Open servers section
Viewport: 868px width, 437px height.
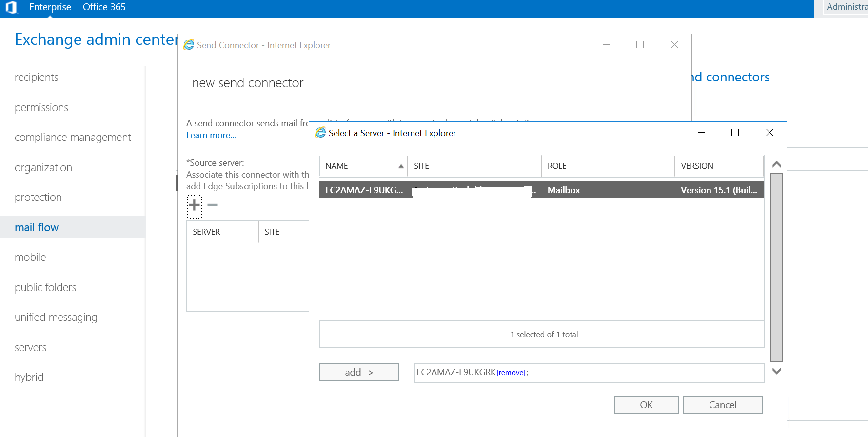pos(31,348)
